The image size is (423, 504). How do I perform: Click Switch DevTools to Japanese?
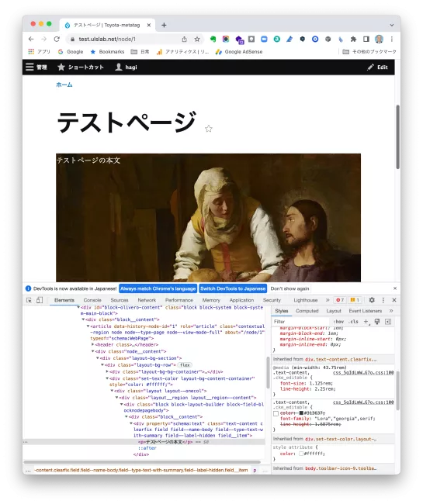[x=233, y=288]
